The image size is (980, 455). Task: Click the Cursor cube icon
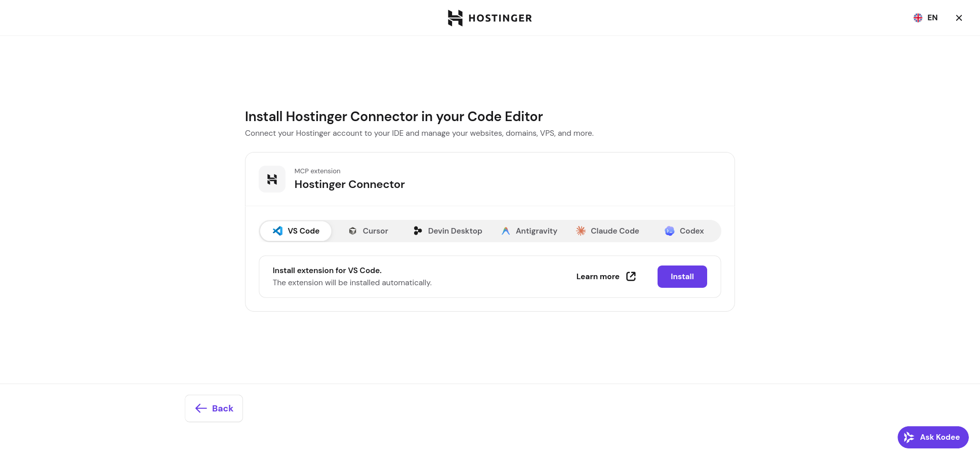352,231
